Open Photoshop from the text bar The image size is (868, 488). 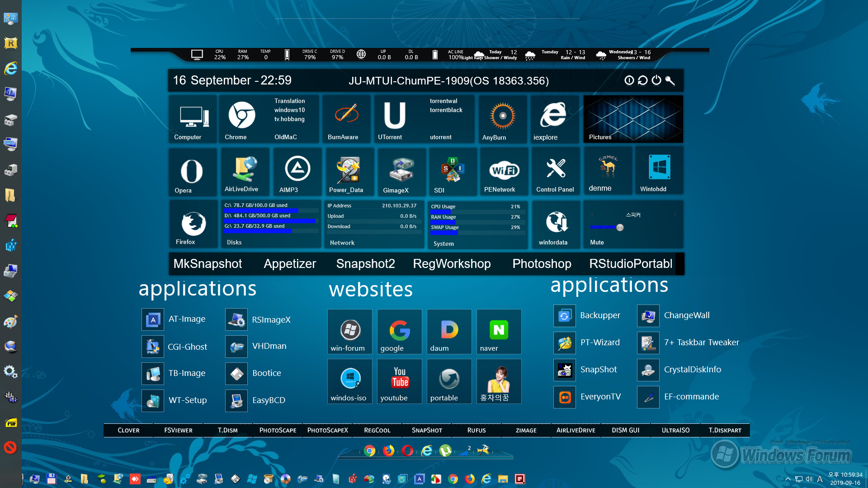coord(542,264)
